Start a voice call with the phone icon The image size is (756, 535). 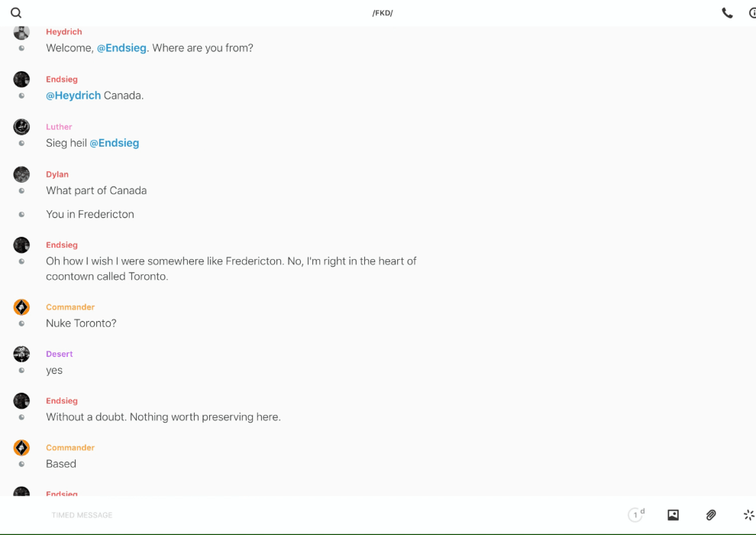[727, 13]
